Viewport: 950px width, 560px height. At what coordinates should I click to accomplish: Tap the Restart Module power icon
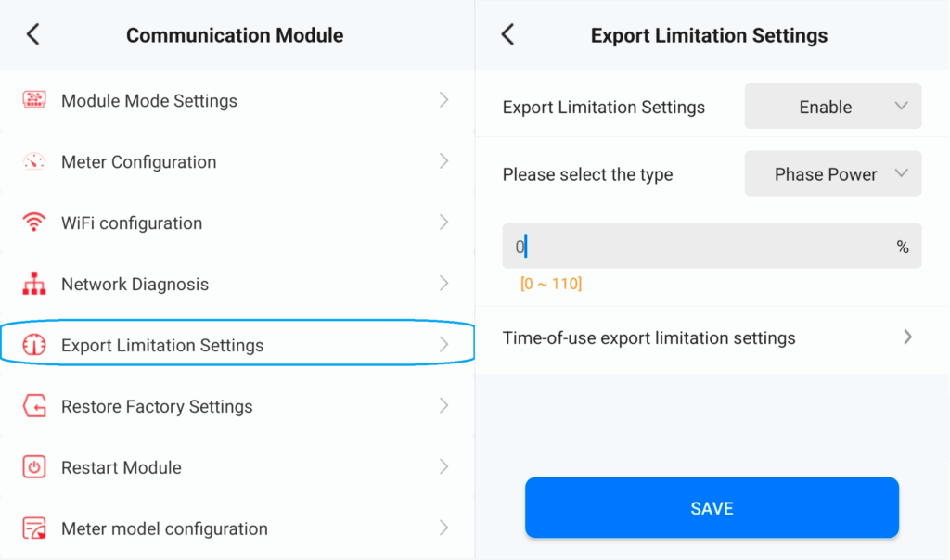click(x=34, y=467)
